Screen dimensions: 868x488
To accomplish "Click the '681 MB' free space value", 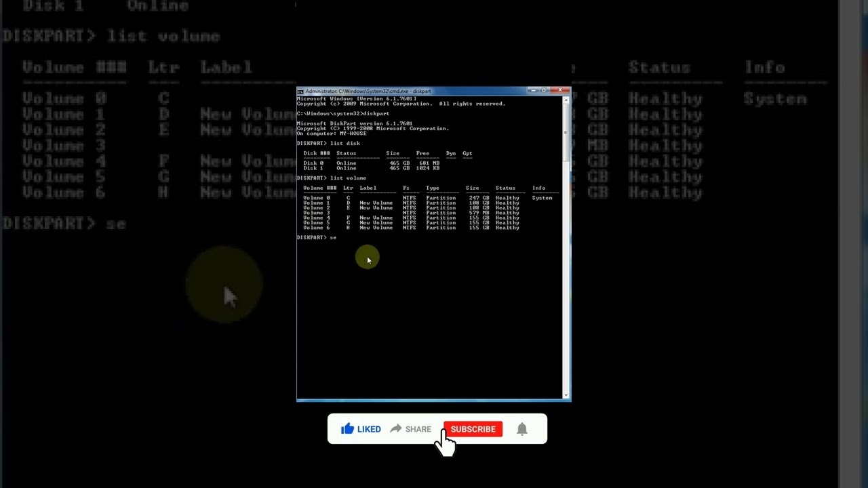I will [429, 163].
